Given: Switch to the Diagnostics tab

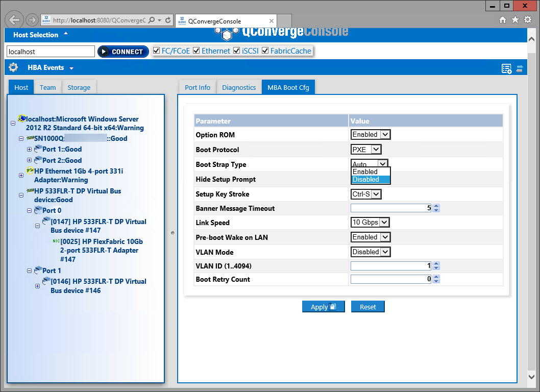Looking at the screenshot, I should pyautogui.click(x=239, y=87).
